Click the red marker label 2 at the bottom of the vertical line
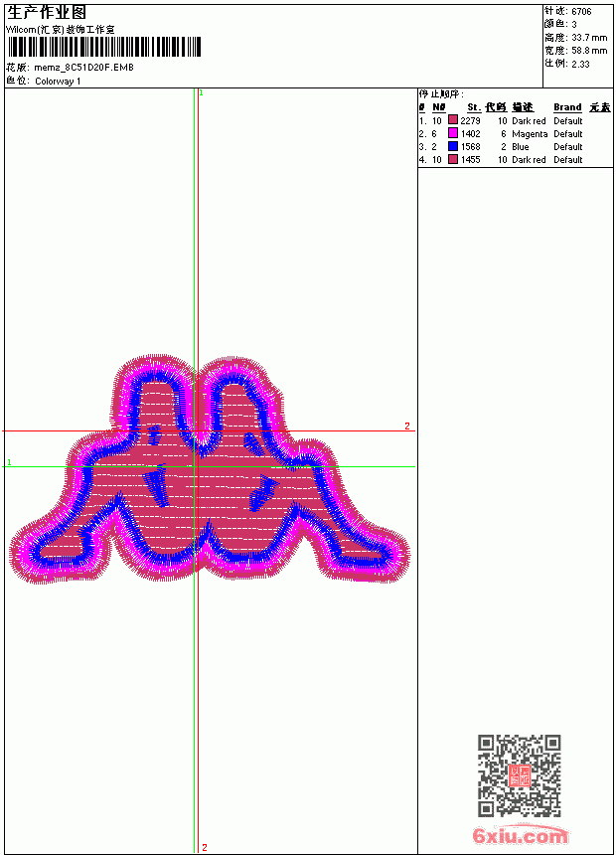 205,847
